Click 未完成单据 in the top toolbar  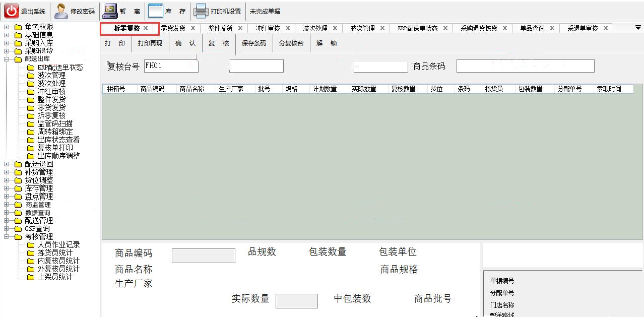265,11
